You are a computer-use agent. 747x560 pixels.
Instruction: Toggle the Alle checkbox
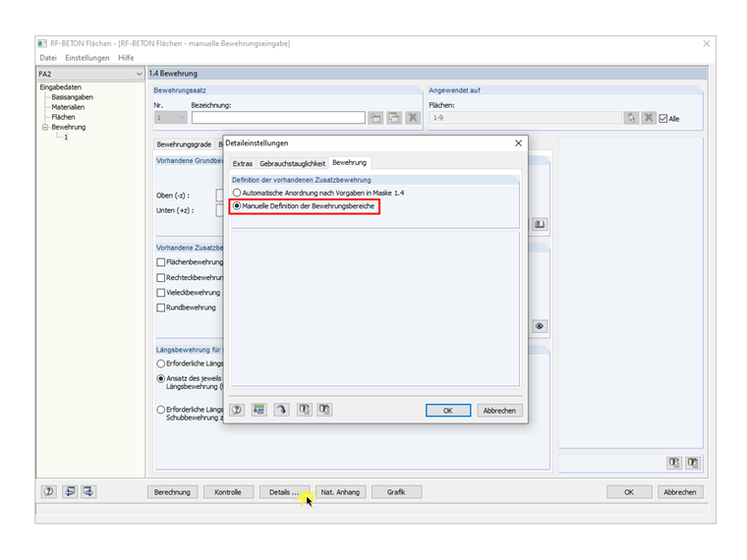coord(663,119)
